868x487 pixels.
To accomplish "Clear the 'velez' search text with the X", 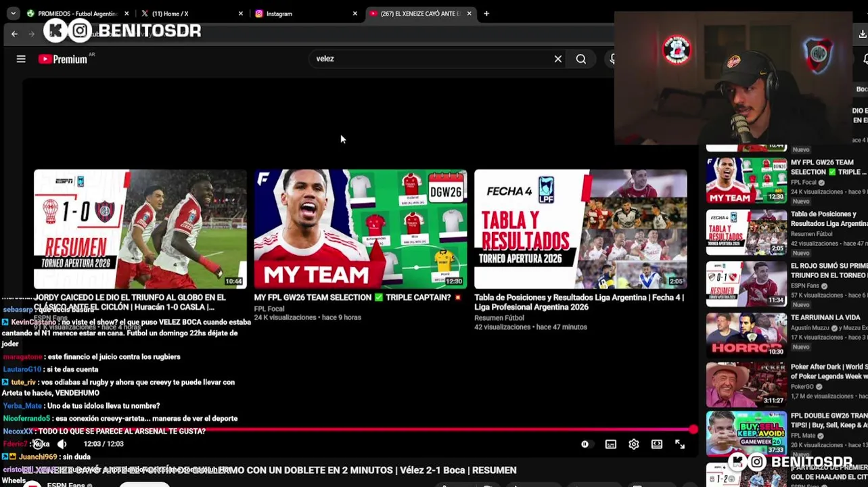I will [x=558, y=59].
